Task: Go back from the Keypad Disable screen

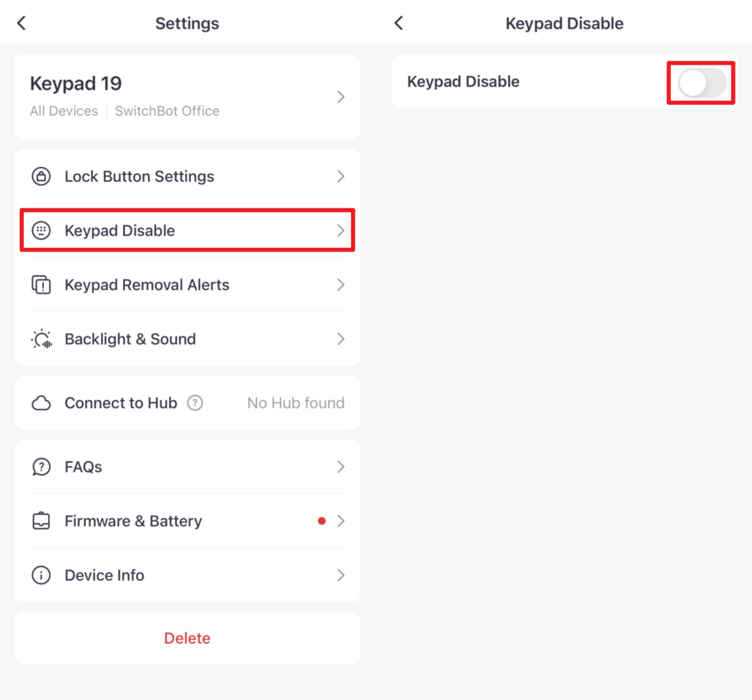Action: [398, 23]
